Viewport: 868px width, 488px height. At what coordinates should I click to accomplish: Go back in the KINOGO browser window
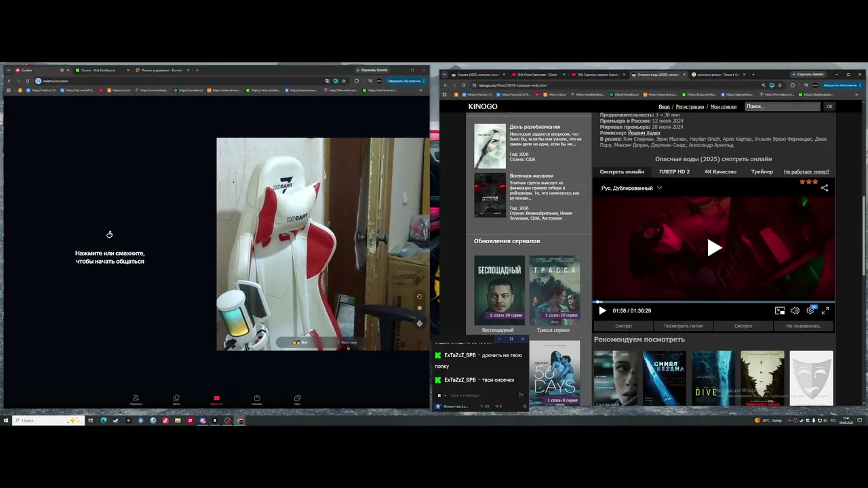click(445, 85)
